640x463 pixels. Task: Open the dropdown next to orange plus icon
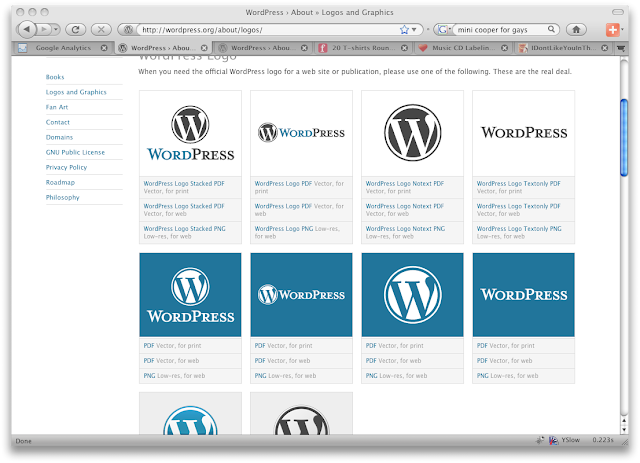click(x=622, y=29)
